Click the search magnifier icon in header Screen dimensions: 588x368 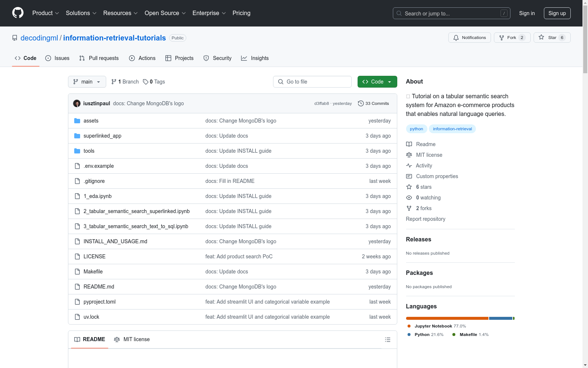(x=399, y=13)
